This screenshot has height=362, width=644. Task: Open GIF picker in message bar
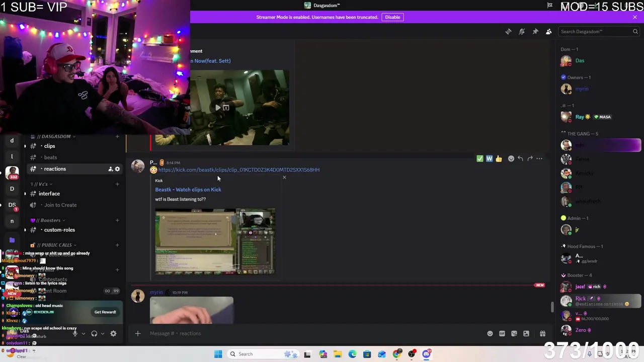click(502, 333)
